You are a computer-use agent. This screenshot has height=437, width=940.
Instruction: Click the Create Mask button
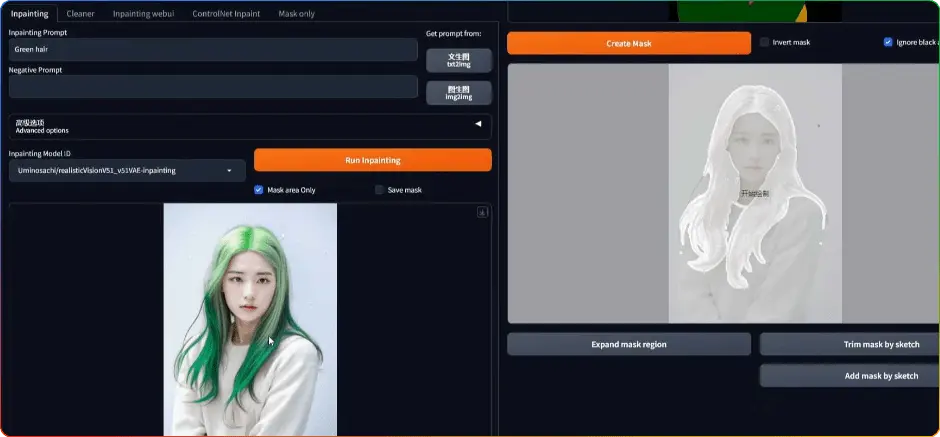628,44
